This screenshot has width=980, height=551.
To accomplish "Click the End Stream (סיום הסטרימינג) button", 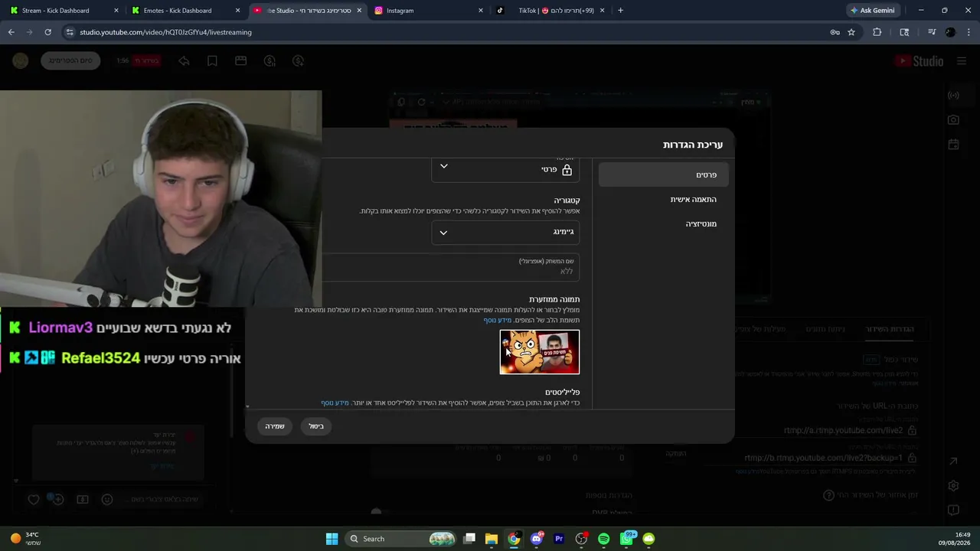I will click(70, 60).
